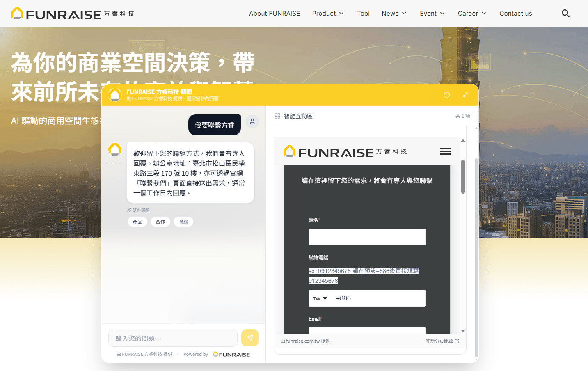The image size is (588, 371).
Task: Select the 合作 suggestion chip
Action: [160, 222]
